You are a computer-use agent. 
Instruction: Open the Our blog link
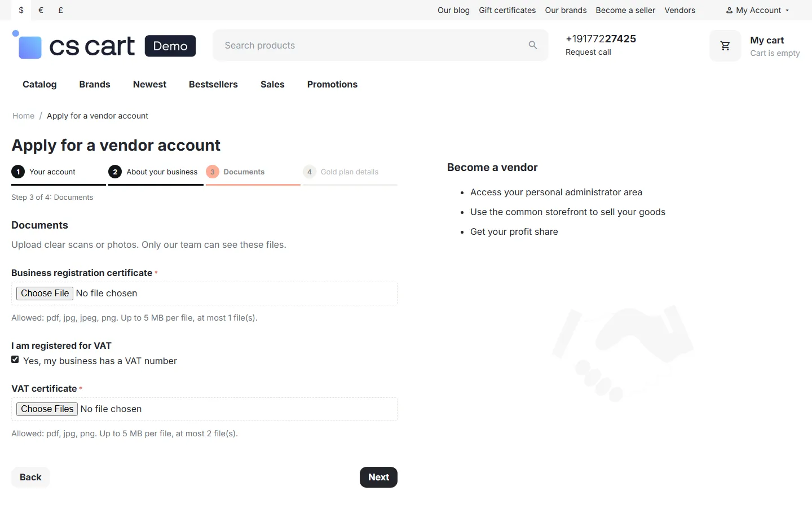[453, 10]
